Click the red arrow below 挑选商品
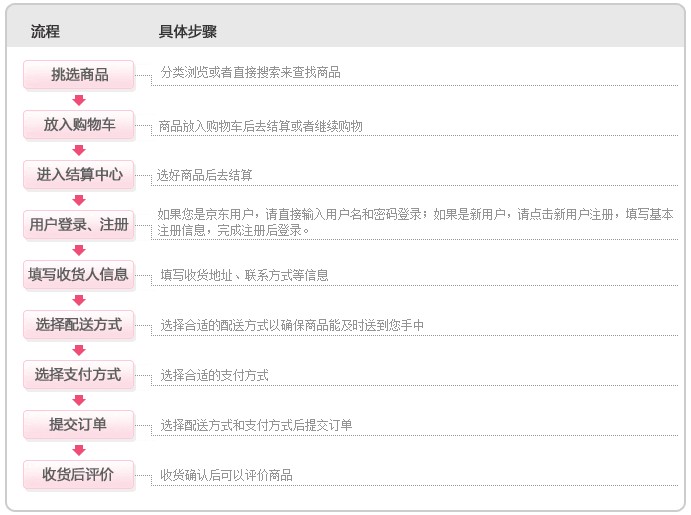Image resolution: width=691 pixels, height=515 pixels. (79, 100)
